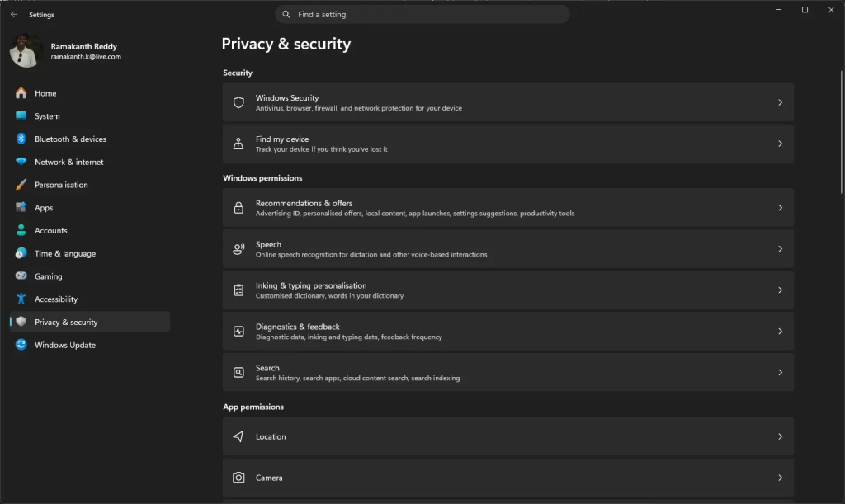Click the Recommendations & offers lock icon

click(x=238, y=208)
